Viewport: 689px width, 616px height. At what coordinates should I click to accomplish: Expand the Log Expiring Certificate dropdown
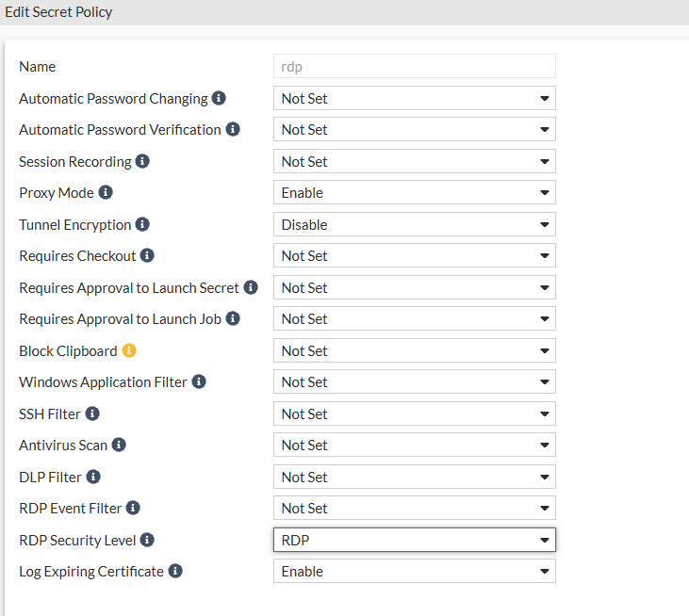414,571
